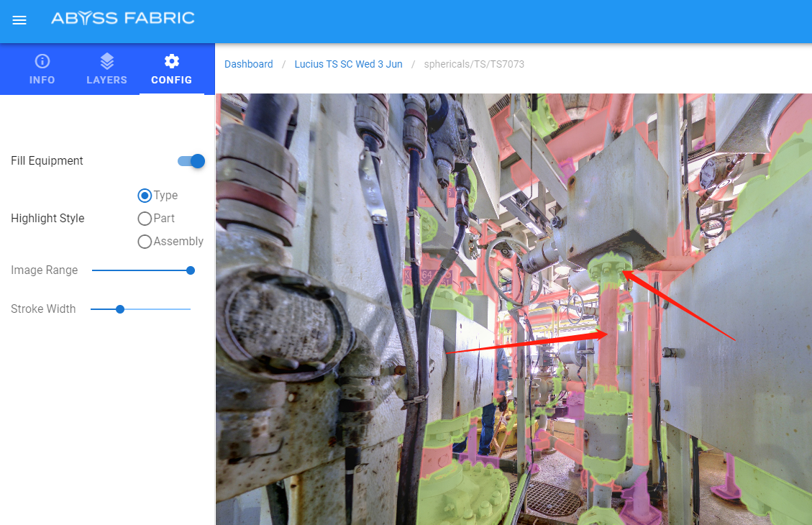Screen dimensions: 812x525
Task: Switch to the Info tab
Action: pos(42,69)
